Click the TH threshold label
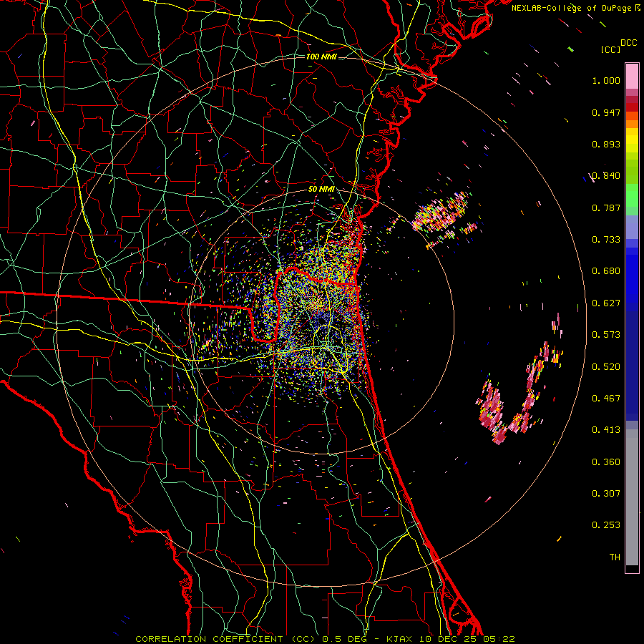The image size is (644, 644). tap(615, 557)
